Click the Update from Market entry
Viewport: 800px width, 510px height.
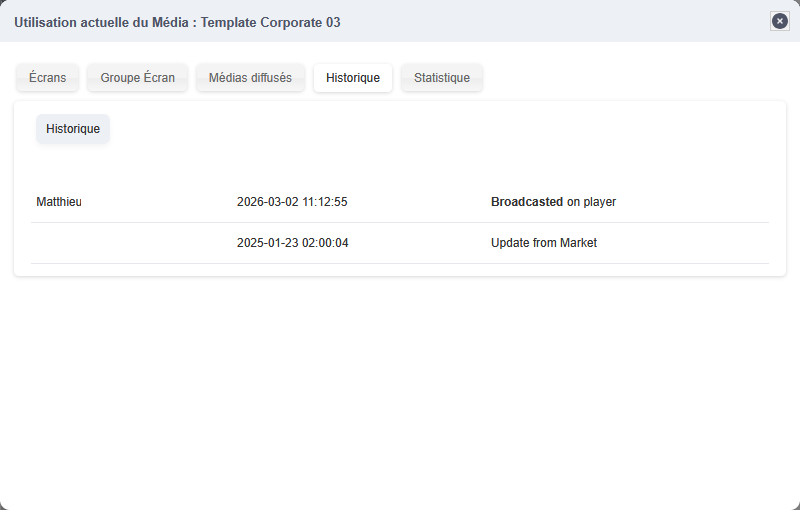[x=543, y=243]
